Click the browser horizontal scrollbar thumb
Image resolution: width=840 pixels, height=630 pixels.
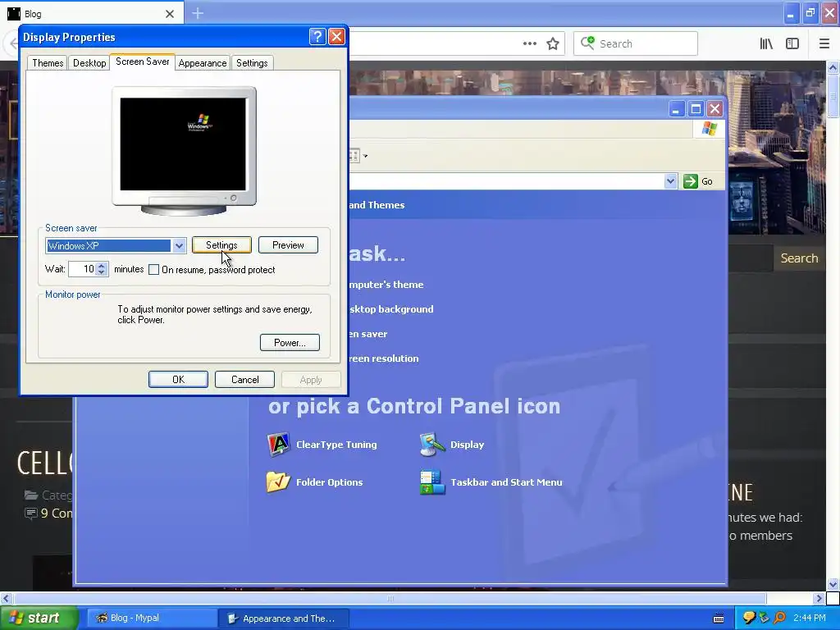(x=390, y=598)
